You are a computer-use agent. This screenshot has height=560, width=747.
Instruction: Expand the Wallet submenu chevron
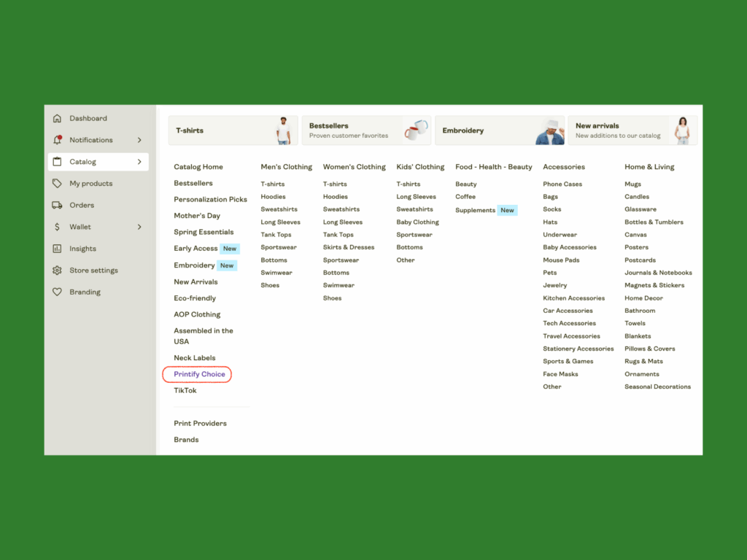coord(139,227)
